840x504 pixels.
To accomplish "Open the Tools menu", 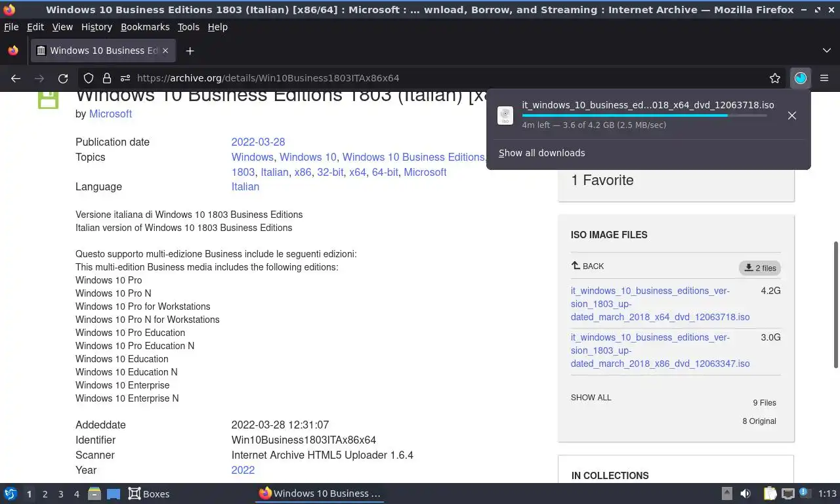I will 188,27.
